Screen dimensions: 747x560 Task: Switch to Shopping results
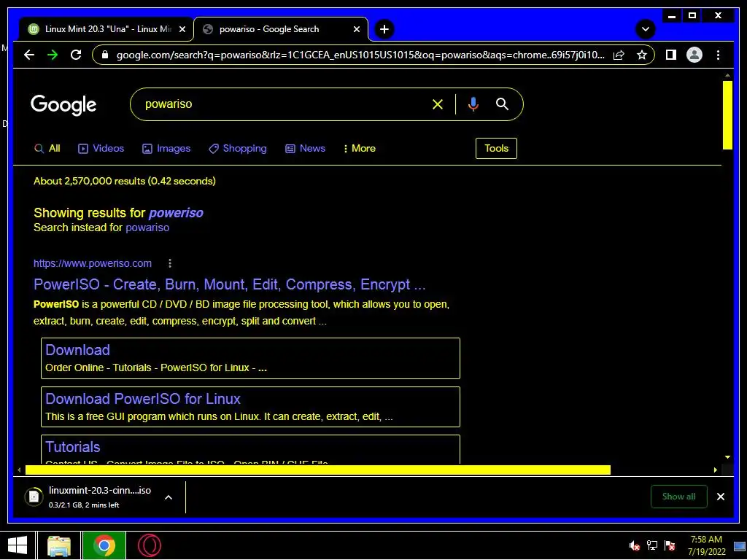238,149
